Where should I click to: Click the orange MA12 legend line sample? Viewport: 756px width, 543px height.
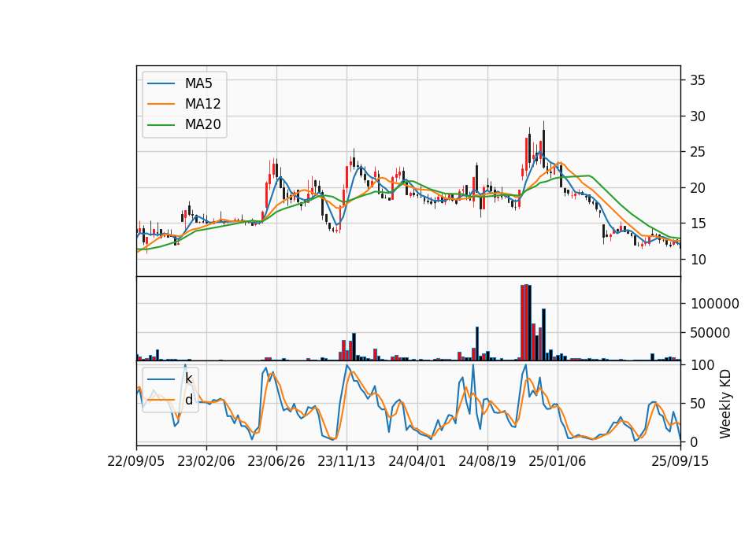click(x=161, y=104)
